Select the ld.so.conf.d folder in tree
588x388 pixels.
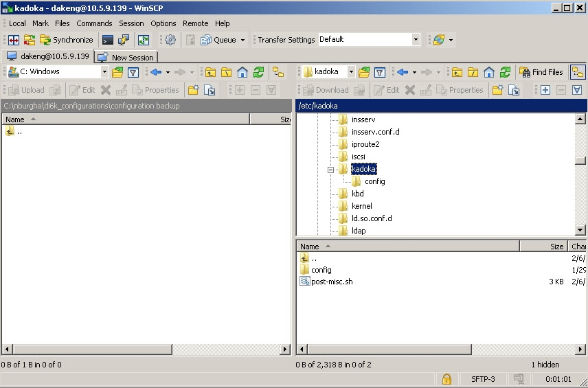click(x=372, y=218)
